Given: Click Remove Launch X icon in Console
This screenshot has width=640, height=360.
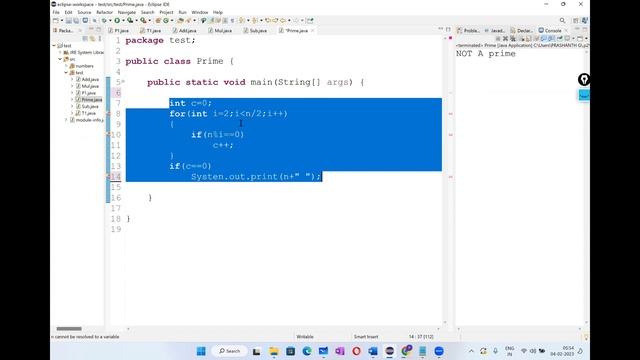Looking at the screenshot, I should (505, 38).
